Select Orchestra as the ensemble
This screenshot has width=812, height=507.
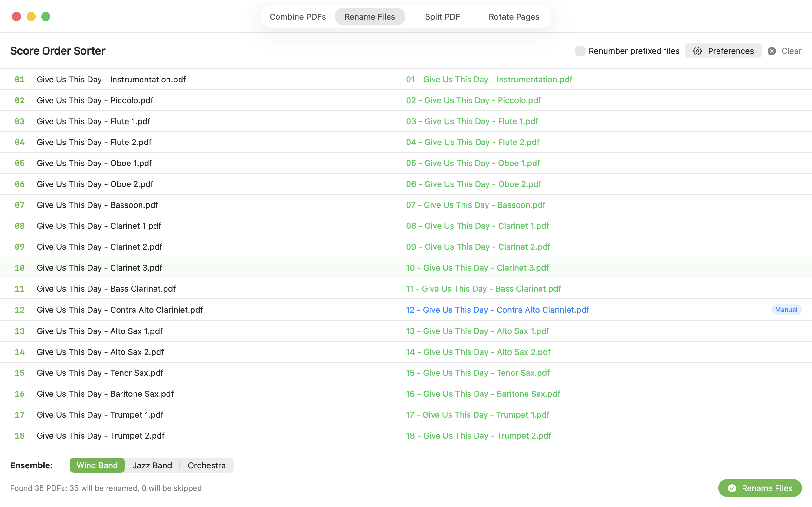[x=206, y=465]
